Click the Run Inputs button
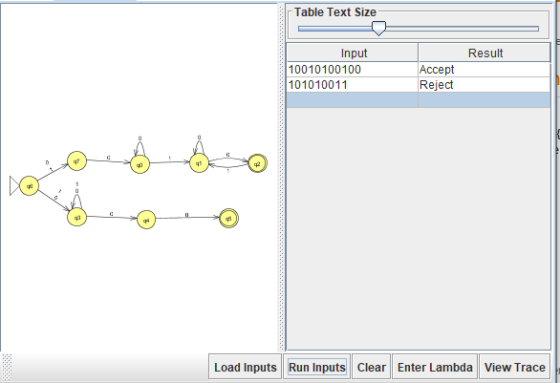The image size is (560, 383). [x=317, y=367]
